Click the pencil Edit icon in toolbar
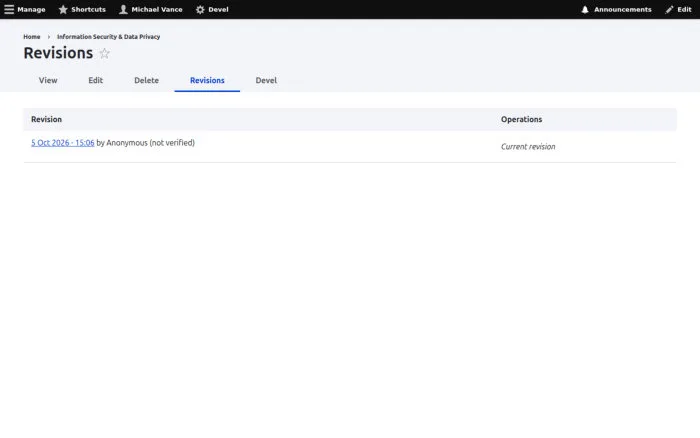The image size is (700, 438). click(669, 9)
